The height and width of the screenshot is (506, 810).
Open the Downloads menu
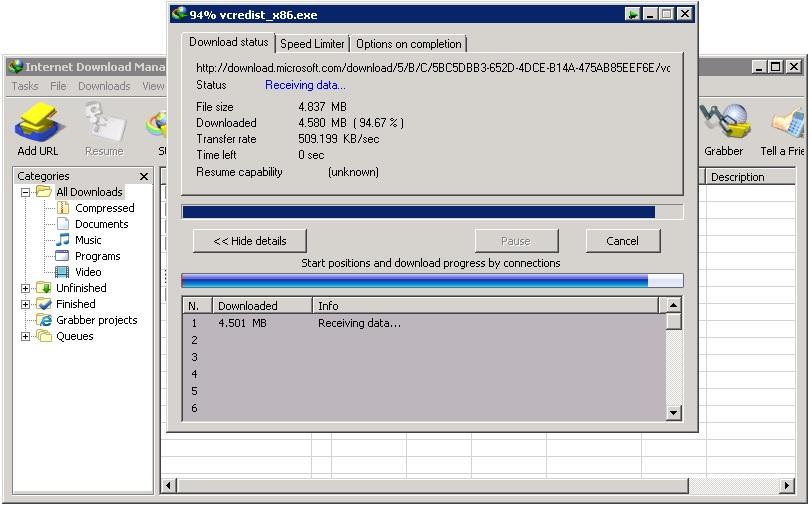pos(104,86)
